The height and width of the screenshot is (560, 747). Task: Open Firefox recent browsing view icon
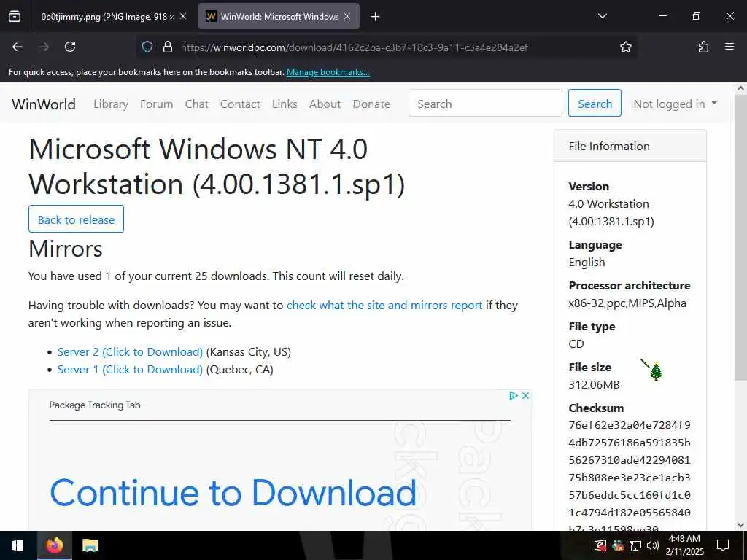coord(15,16)
